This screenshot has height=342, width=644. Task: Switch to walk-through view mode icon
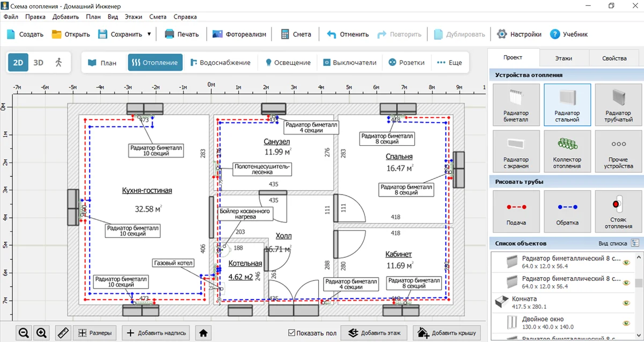pos(58,62)
